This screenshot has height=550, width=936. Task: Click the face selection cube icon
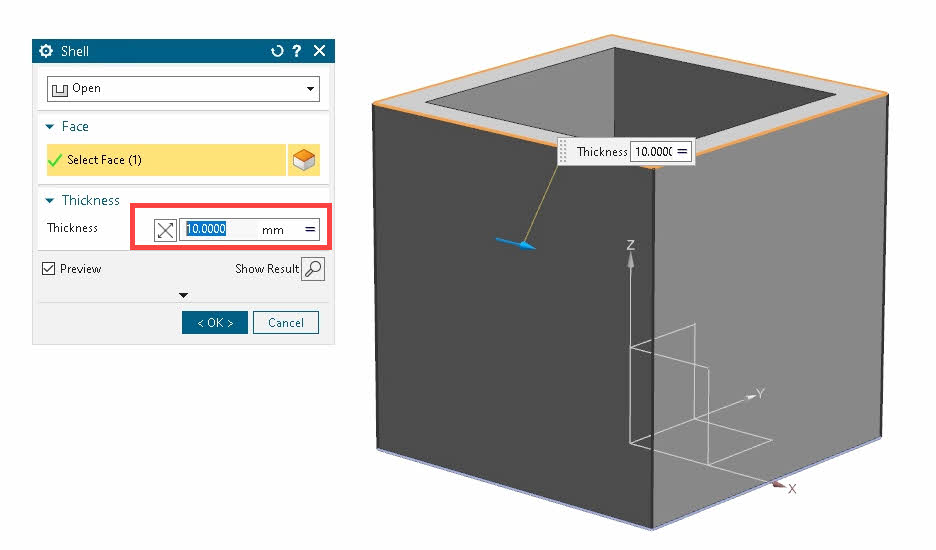coord(304,160)
